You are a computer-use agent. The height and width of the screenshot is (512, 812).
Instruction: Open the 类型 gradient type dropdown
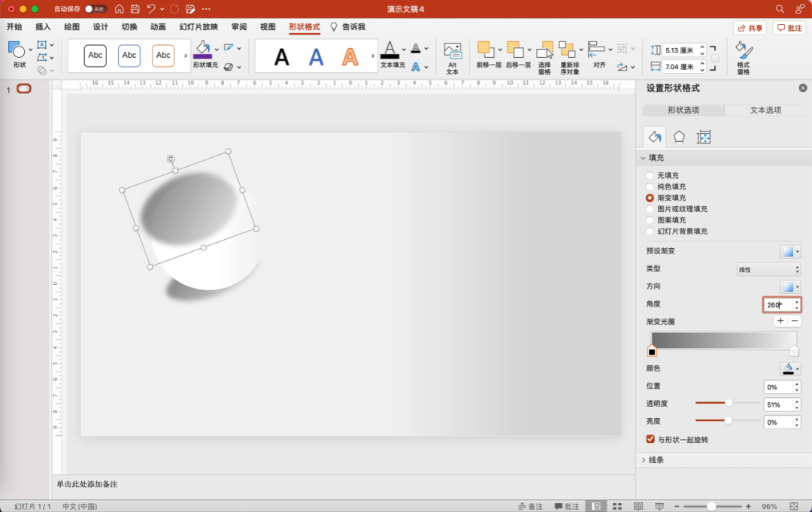[768, 269]
